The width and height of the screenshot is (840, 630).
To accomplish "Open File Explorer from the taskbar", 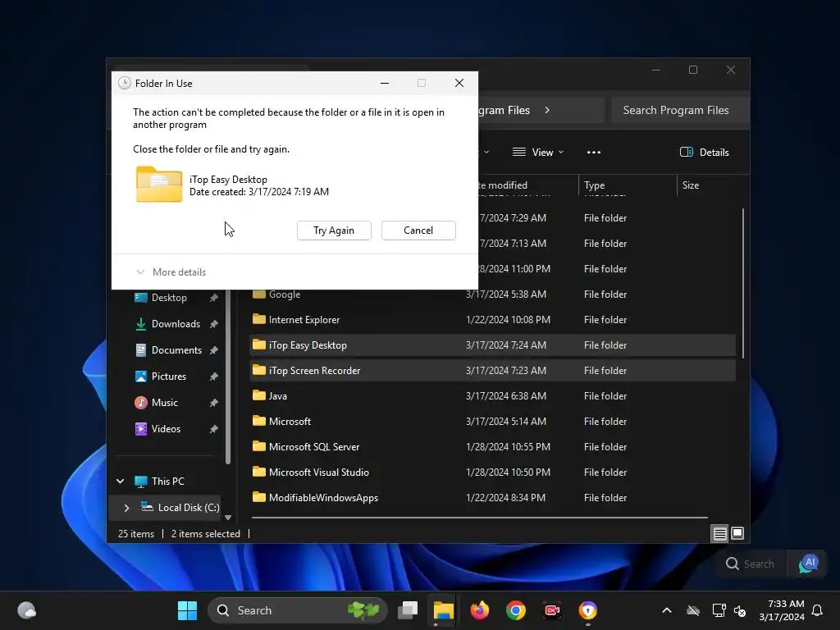I will point(444,610).
